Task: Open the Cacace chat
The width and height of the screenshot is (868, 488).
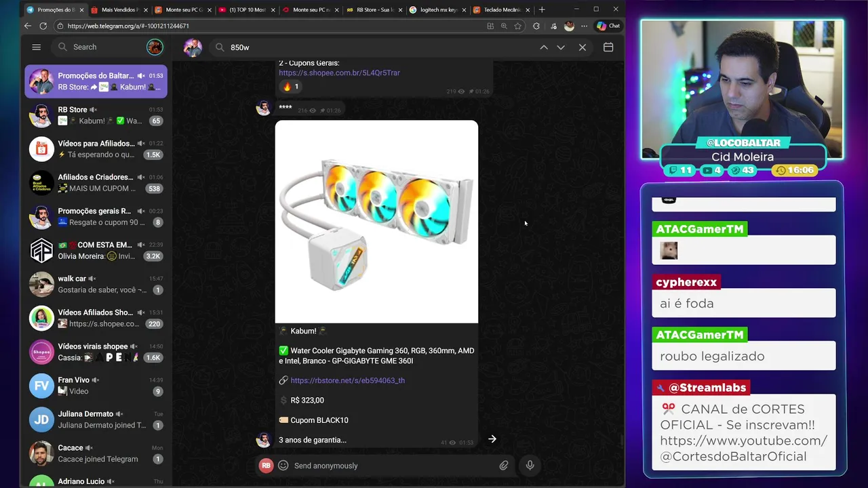Action: coord(96,453)
